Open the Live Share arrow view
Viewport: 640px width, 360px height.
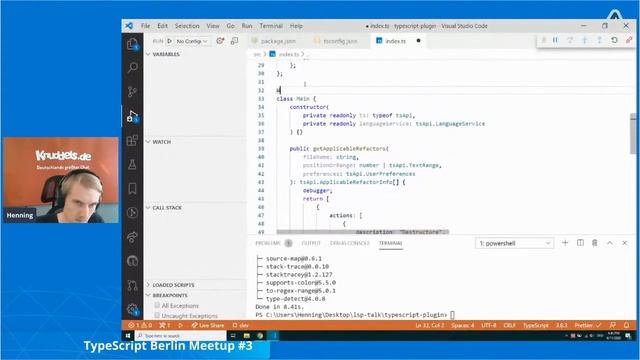pos(132,237)
